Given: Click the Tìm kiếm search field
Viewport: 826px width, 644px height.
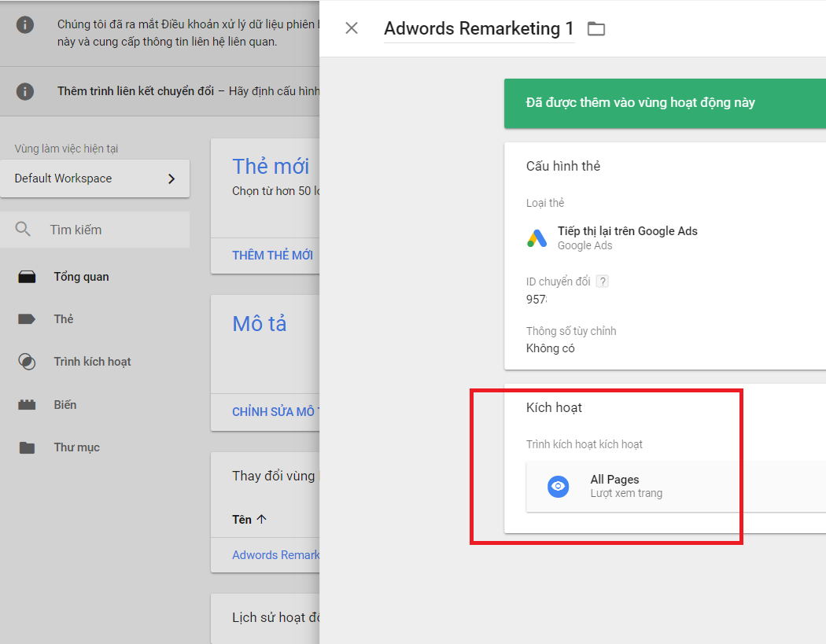Looking at the screenshot, I should pyautogui.click(x=95, y=230).
